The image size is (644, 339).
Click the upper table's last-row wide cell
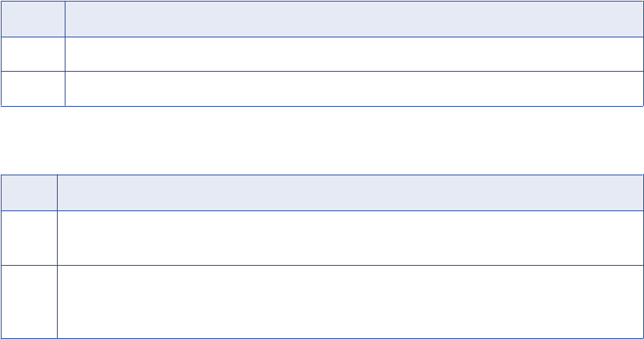353,88
